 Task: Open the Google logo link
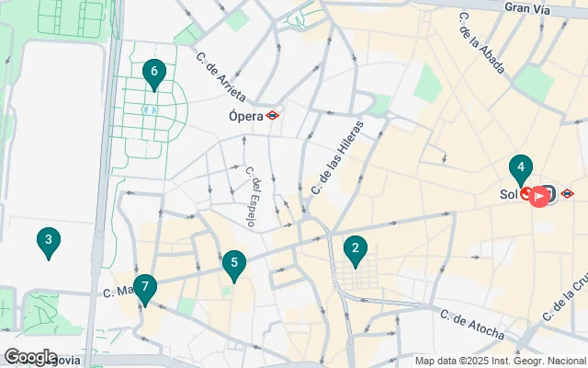pos(30,357)
